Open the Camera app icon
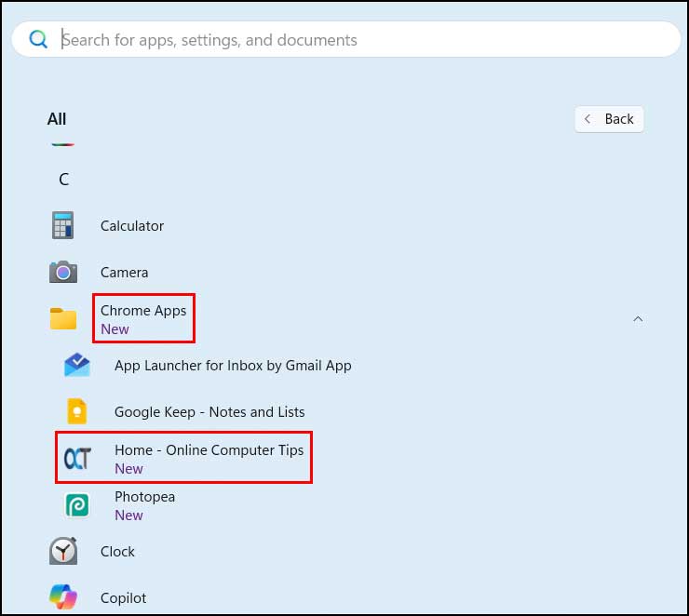689x616 pixels. pyautogui.click(x=63, y=272)
